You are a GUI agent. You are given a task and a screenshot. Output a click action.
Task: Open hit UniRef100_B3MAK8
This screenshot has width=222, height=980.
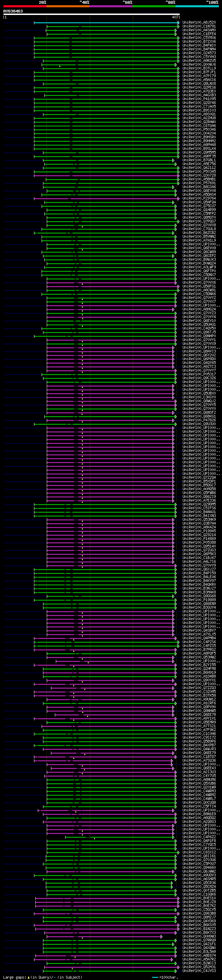point(199,592)
